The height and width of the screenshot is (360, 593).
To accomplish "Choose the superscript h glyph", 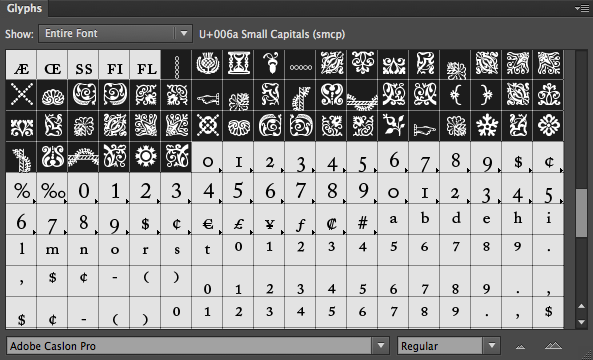I will point(517,219).
